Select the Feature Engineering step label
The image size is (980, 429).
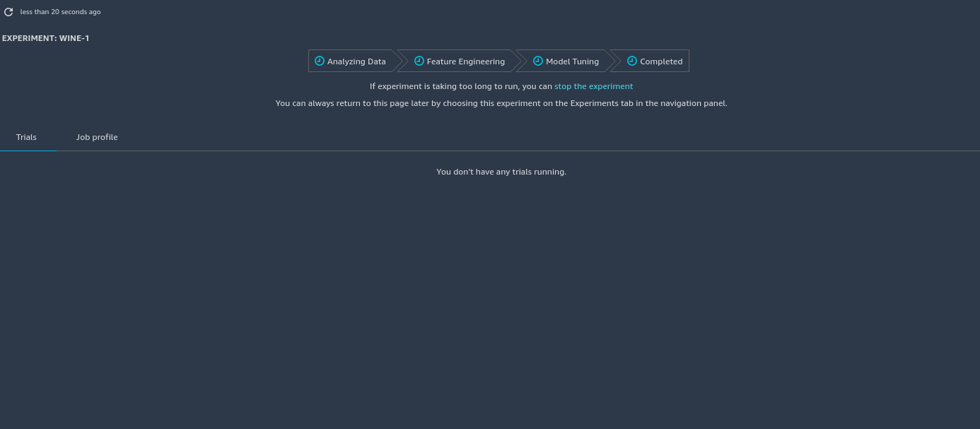pyautogui.click(x=465, y=61)
